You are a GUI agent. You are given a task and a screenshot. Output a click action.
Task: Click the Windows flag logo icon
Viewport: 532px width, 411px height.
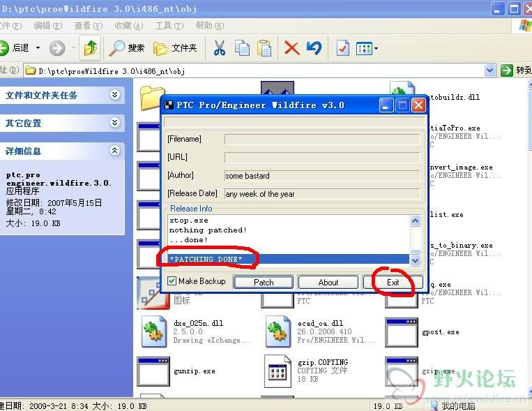[x=525, y=26]
